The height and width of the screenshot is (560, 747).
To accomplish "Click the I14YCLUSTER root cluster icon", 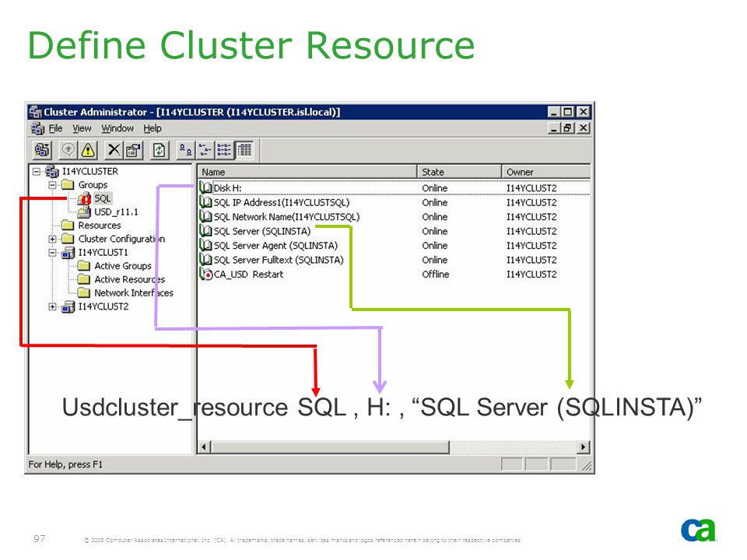I will click(x=52, y=171).
